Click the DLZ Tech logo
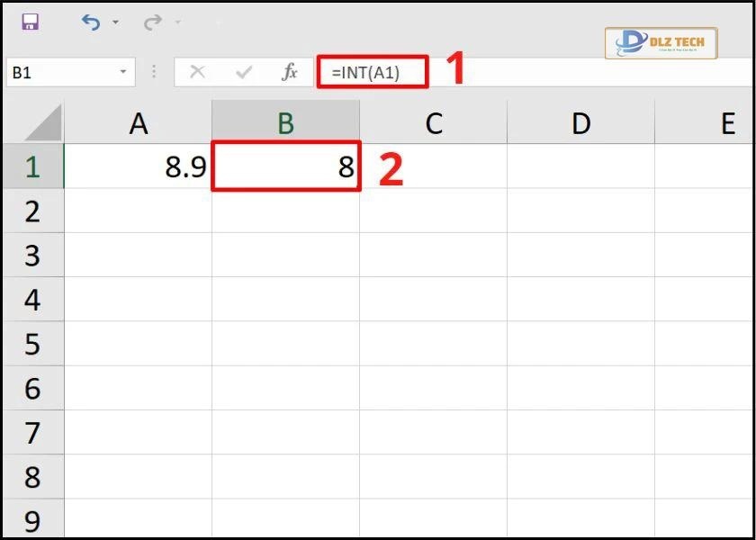Image resolution: width=756 pixels, height=540 pixels. (x=661, y=43)
